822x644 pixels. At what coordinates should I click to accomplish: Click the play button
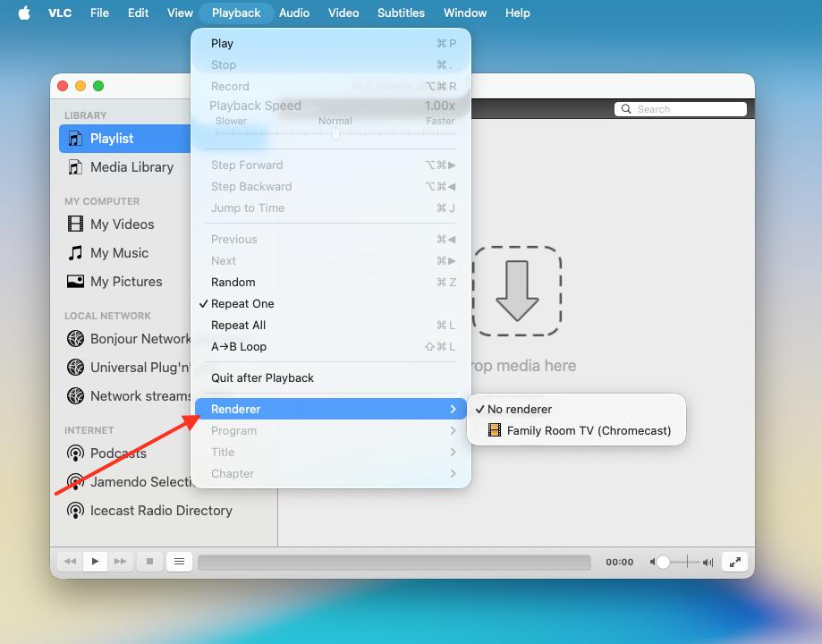click(x=95, y=562)
